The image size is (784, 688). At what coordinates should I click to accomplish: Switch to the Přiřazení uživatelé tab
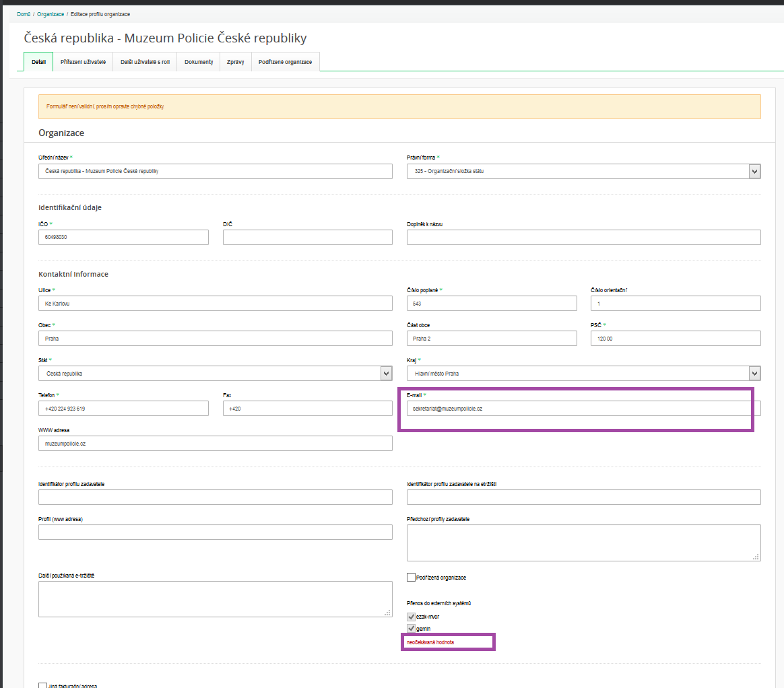click(x=83, y=62)
